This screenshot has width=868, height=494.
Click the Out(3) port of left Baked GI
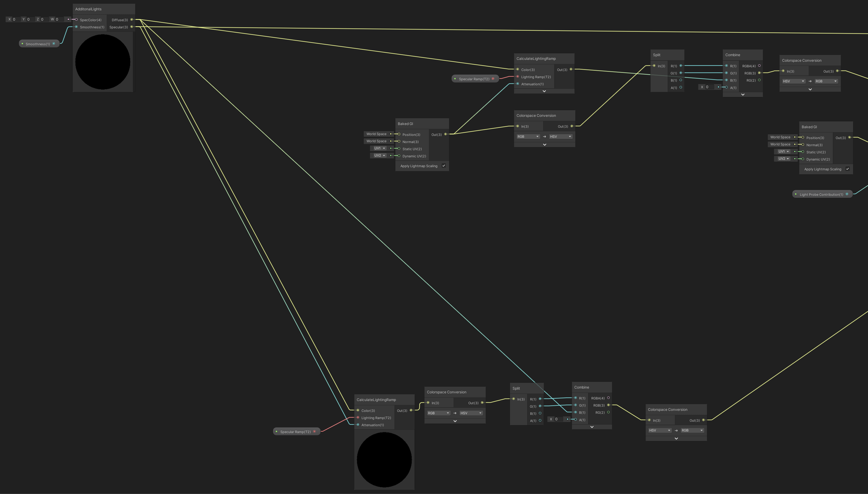coord(446,134)
